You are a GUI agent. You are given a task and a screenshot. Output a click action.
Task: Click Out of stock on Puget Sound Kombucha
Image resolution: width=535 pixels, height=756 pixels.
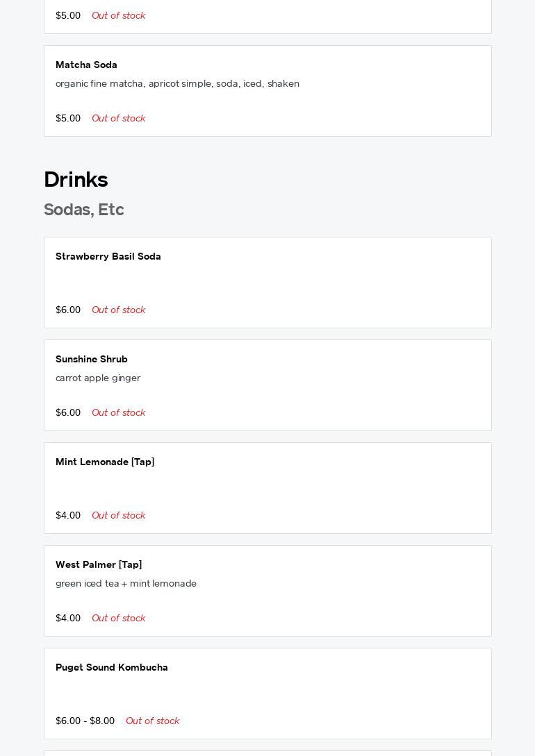pyautogui.click(x=152, y=721)
